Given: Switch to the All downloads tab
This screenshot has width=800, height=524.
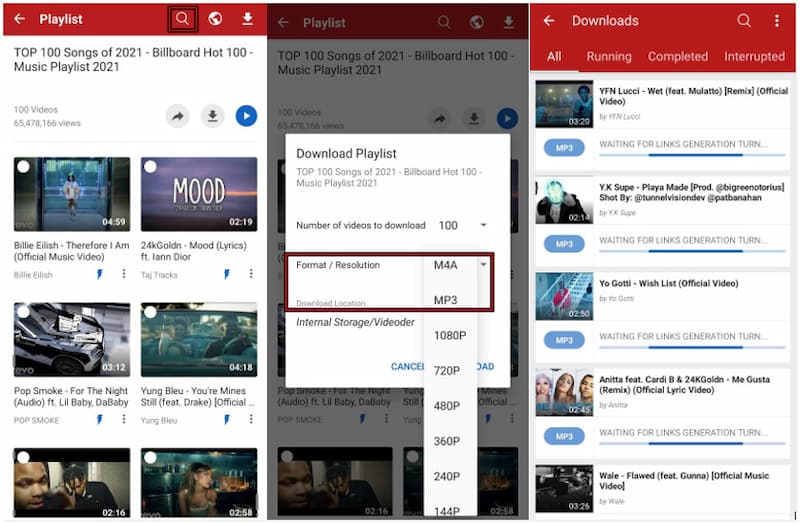Looking at the screenshot, I should pos(554,56).
